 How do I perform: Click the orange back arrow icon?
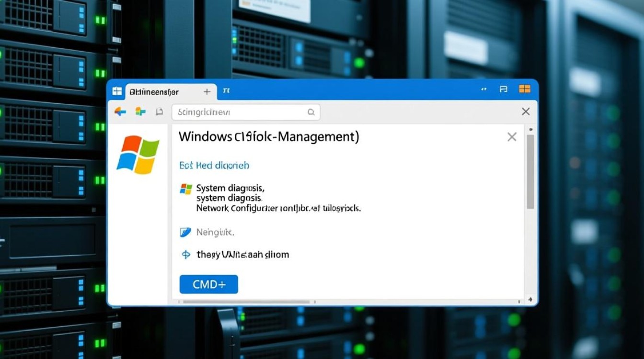(120, 112)
